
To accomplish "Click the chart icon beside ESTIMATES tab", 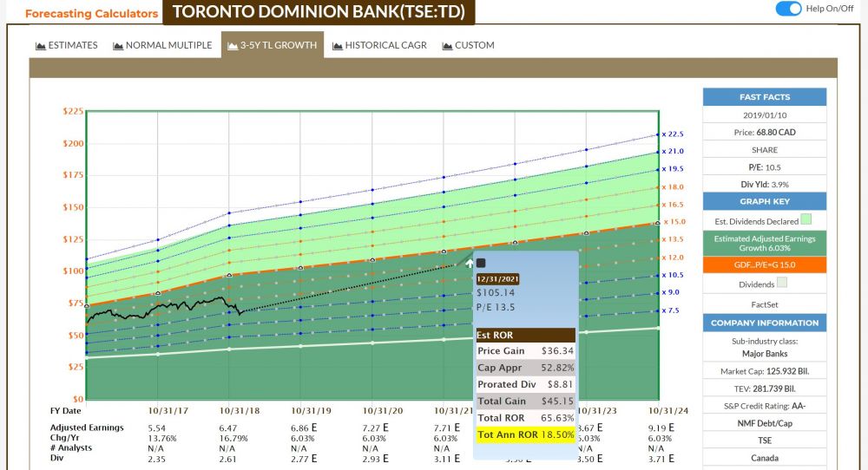I will (40, 46).
